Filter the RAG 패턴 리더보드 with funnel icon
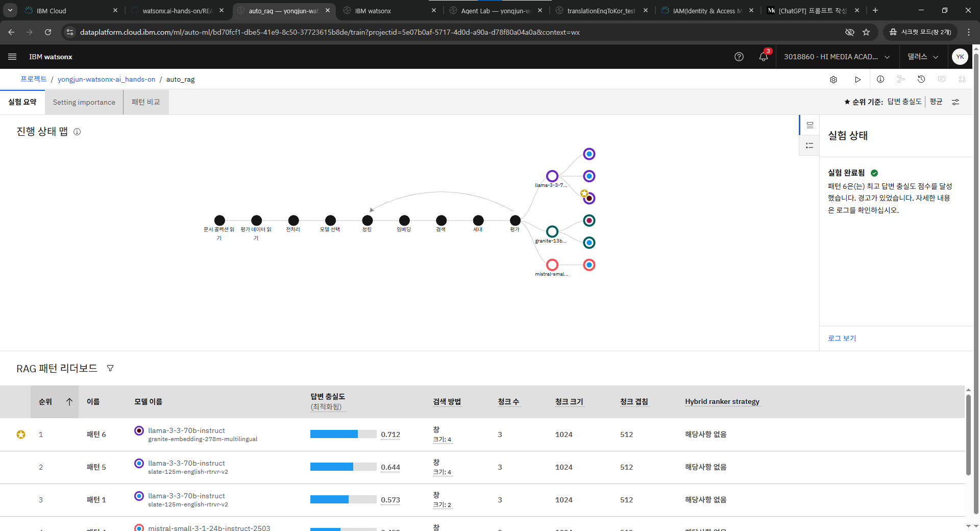 110,368
